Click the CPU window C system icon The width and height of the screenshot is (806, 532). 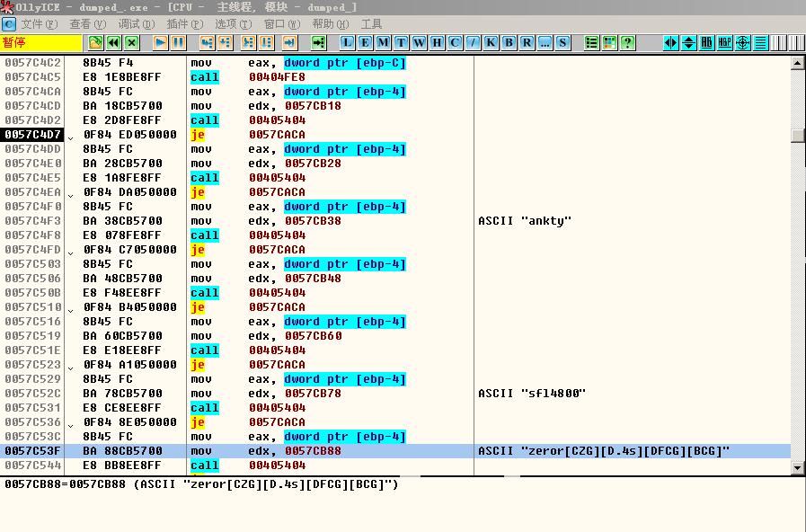tap(9, 24)
